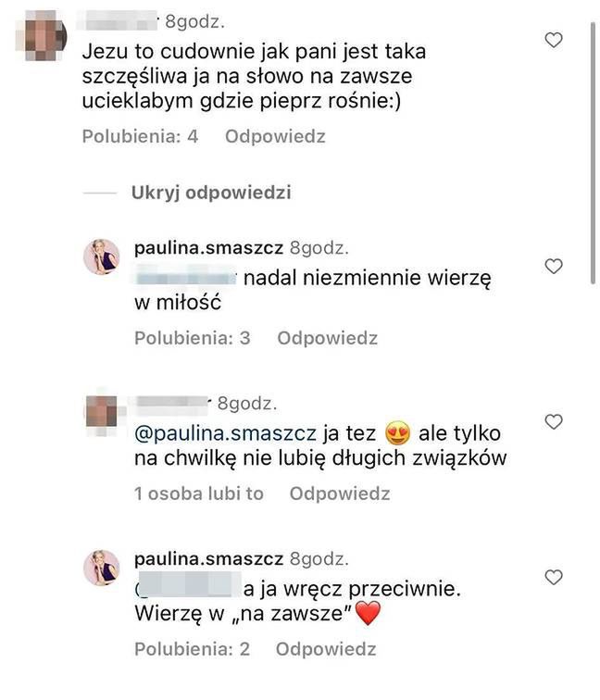Image resolution: width=600 pixels, height=700 pixels.
Task: Open paulina.smaszcz username in the last reply
Action: point(209,559)
